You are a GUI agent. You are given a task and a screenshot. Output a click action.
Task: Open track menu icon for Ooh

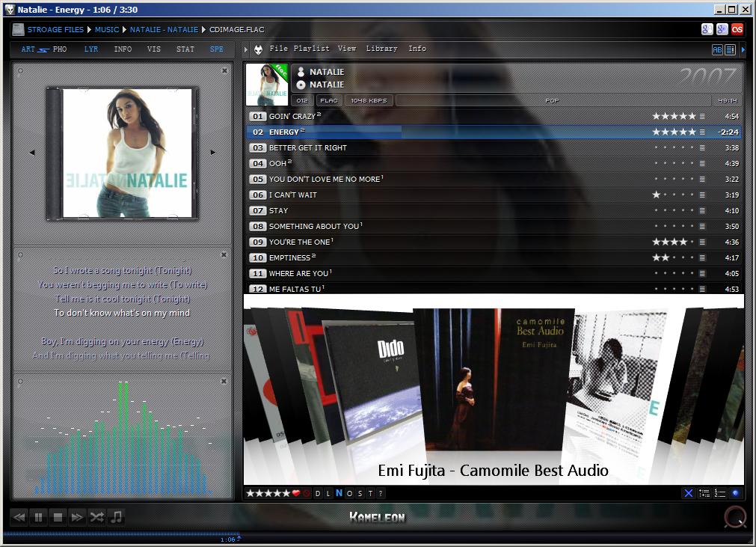702,164
